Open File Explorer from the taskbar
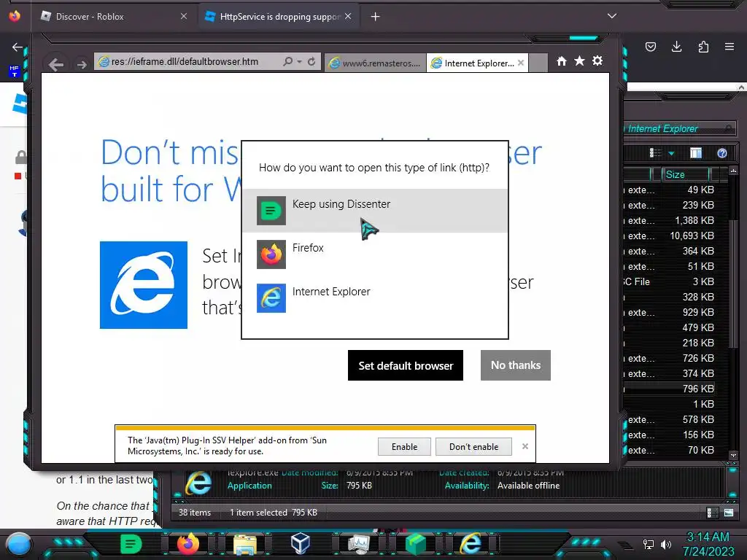 coord(245,544)
